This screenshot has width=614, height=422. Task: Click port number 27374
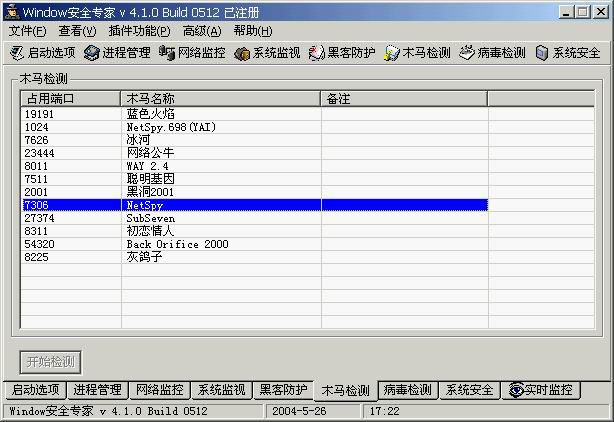[39, 218]
